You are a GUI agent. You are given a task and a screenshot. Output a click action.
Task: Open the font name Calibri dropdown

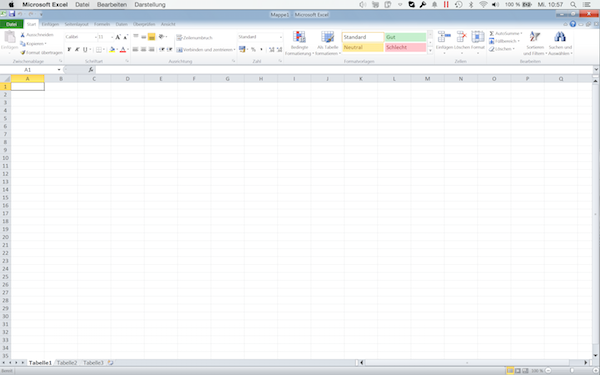point(96,37)
